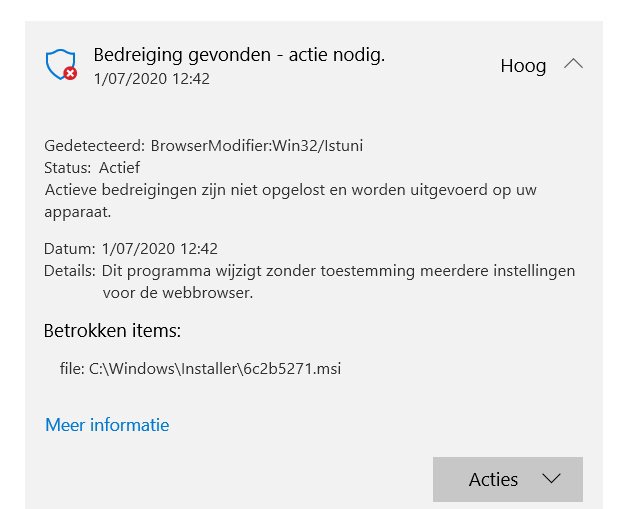
Task: Click the affected file path 6c2b5271.msi
Action: click(200, 369)
